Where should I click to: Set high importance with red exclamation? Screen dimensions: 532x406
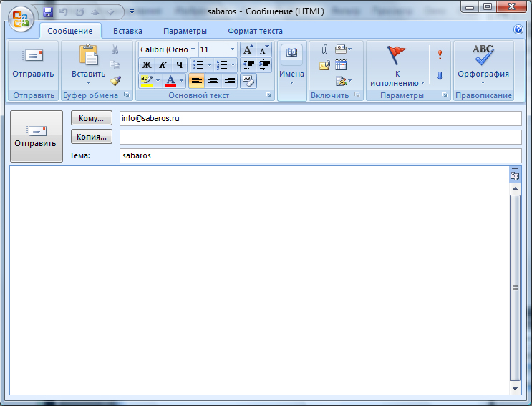pyautogui.click(x=440, y=54)
